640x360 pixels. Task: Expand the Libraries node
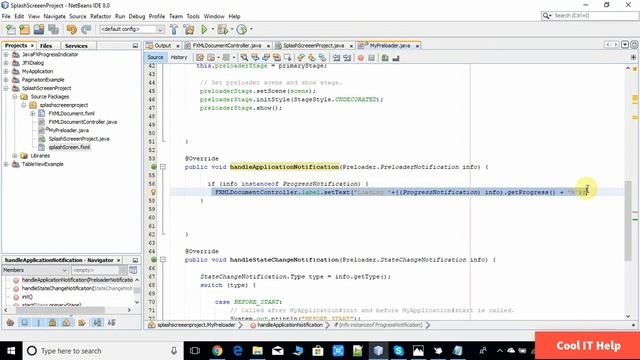(15, 156)
